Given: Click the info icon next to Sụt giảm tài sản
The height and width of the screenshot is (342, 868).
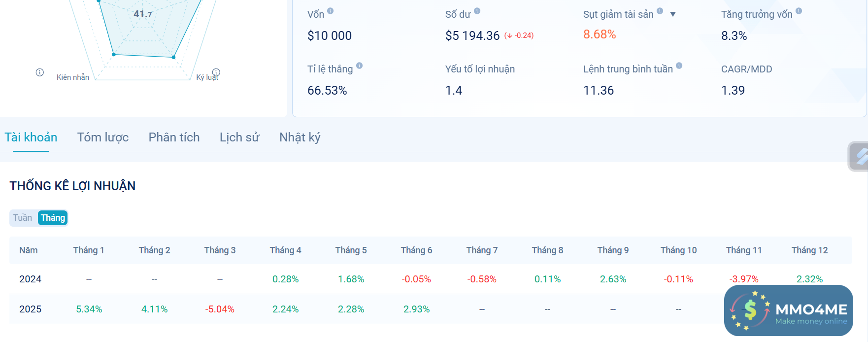Looking at the screenshot, I should [660, 11].
